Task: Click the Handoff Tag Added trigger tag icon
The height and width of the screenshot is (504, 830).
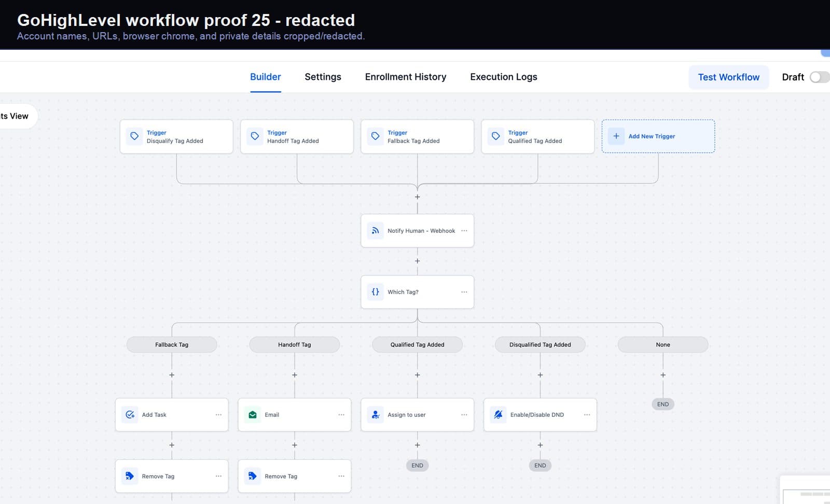Action: (255, 136)
